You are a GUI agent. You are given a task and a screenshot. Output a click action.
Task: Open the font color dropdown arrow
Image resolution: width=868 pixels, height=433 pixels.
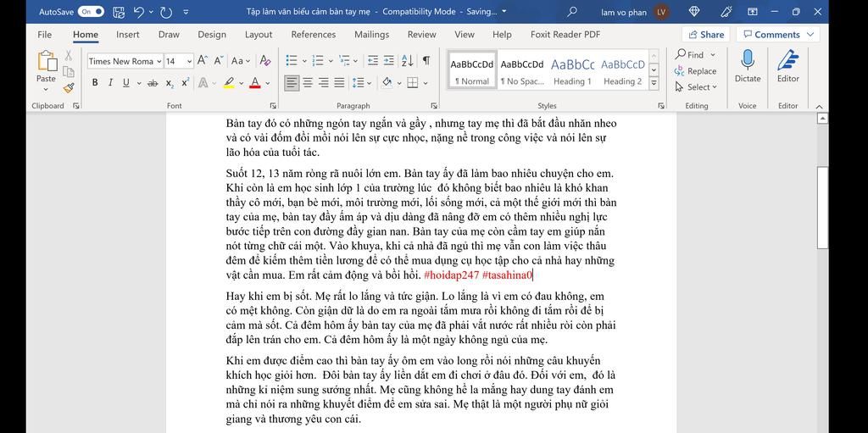pos(268,83)
